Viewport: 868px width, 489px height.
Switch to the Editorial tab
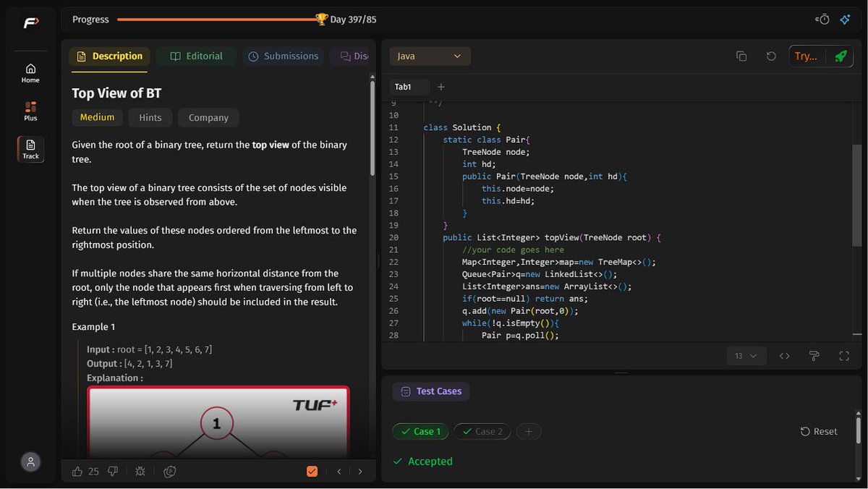click(x=197, y=56)
